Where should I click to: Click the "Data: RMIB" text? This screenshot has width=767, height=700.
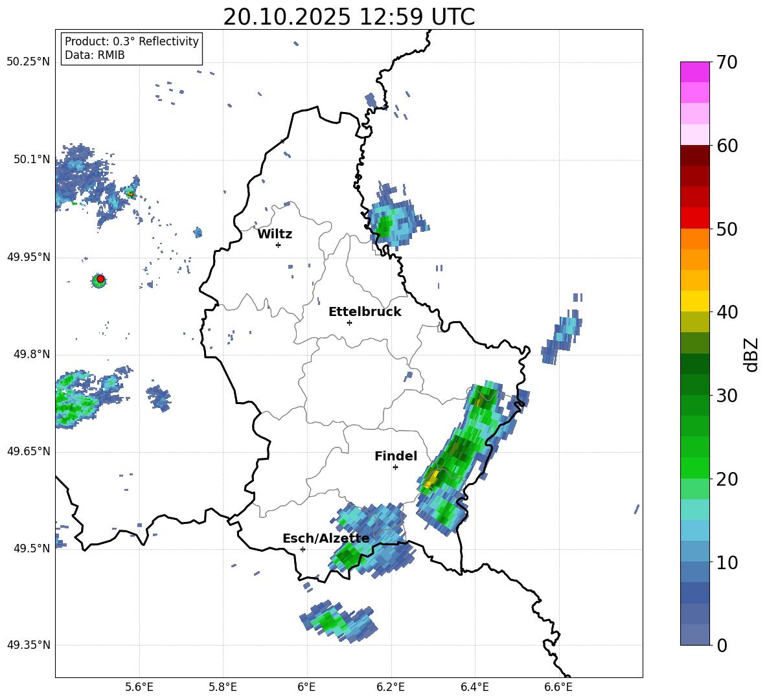(95, 55)
